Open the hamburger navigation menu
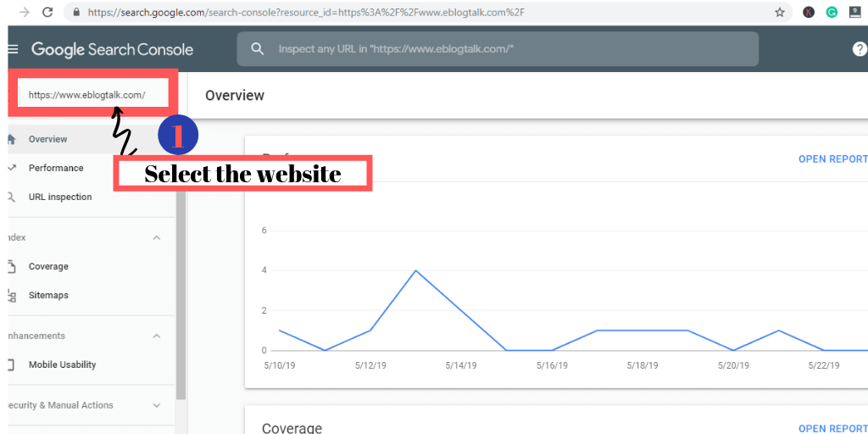Image resolution: width=868 pixels, height=434 pixels. coord(13,49)
